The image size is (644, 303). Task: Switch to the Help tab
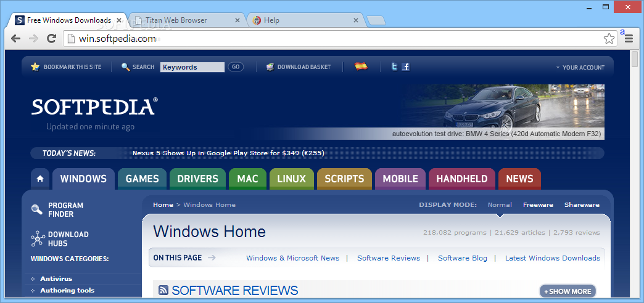(307, 20)
